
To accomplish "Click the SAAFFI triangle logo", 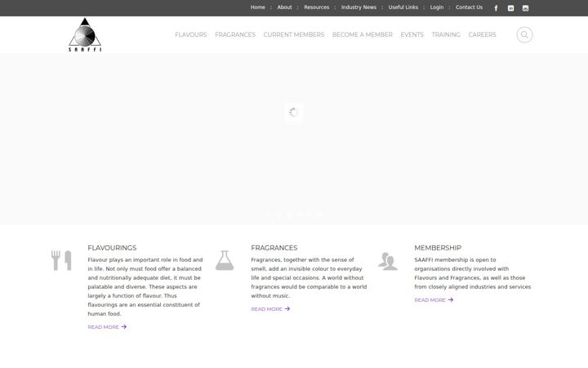I will (x=85, y=34).
